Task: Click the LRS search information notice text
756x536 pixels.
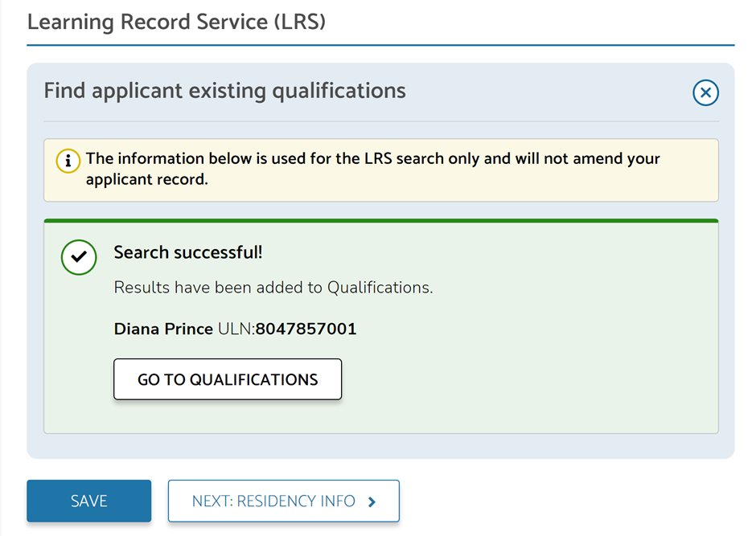Action: pyautogui.click(x=372, y=169)
